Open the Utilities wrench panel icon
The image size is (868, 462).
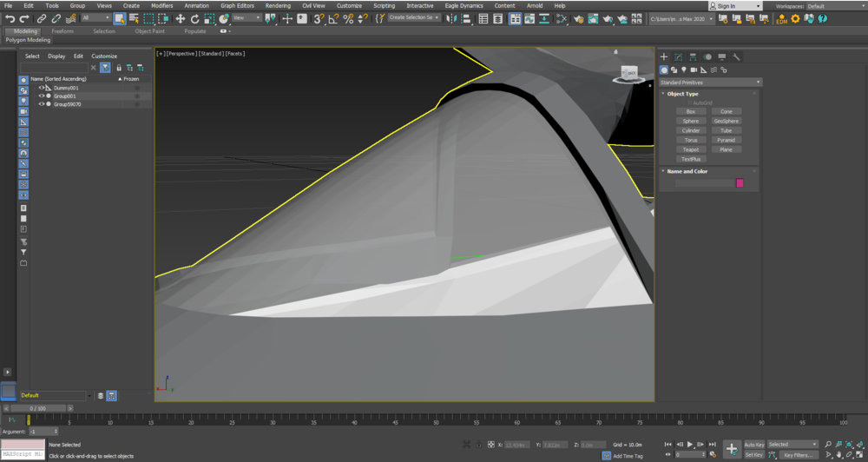pos(736,57)
